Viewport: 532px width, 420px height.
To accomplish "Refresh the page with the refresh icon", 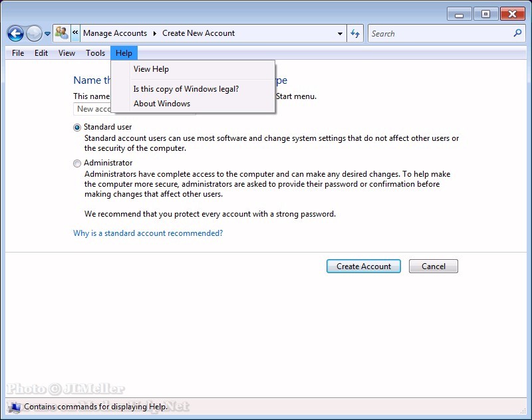I will [x=355, y=33].
